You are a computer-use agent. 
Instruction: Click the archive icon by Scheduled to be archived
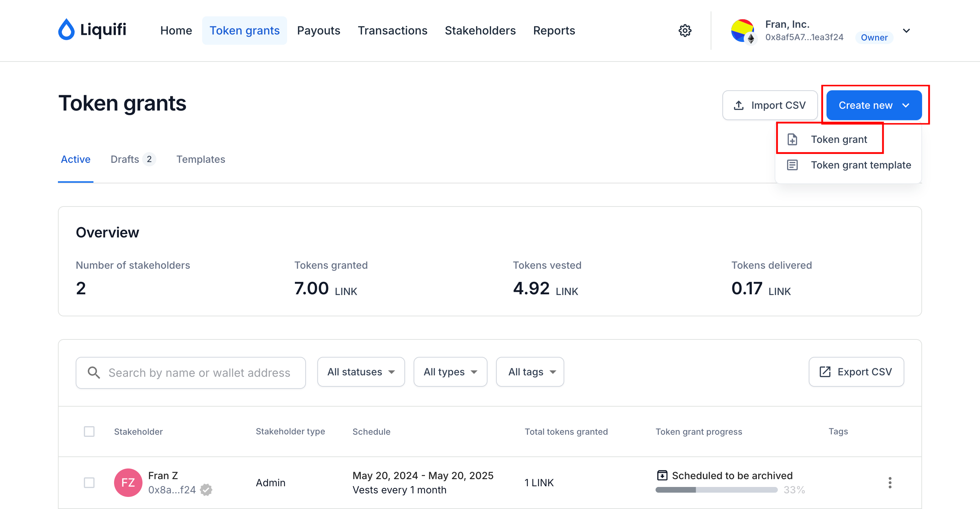[x=662, y=475]
